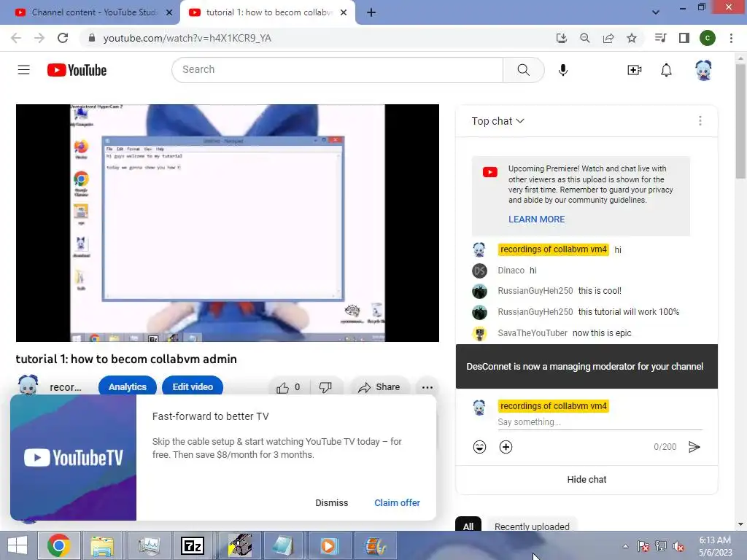Click the chat plus icon for Super Chat
Viewport: 747px width, 560px height.
point(506,447)
